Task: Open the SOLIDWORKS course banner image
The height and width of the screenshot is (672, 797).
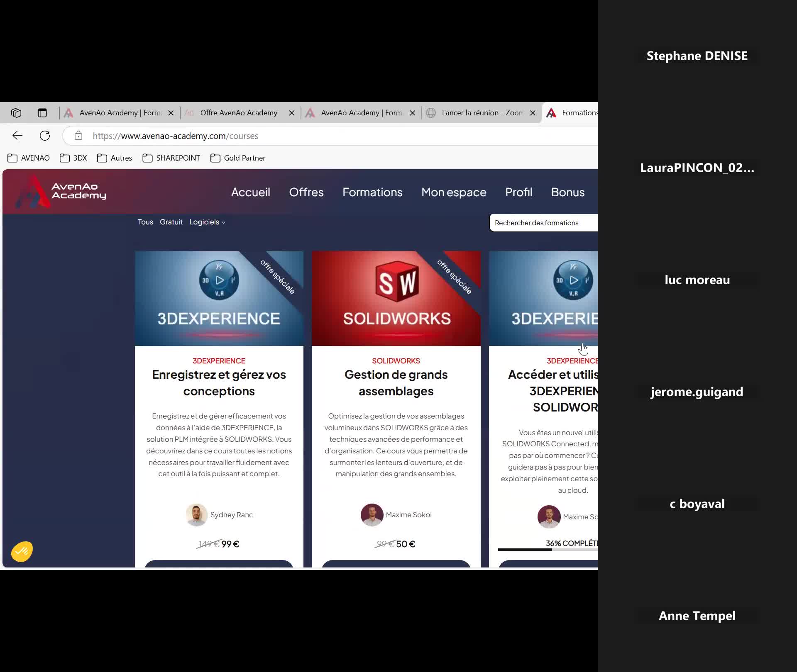Action: click(x=396, y=298)
